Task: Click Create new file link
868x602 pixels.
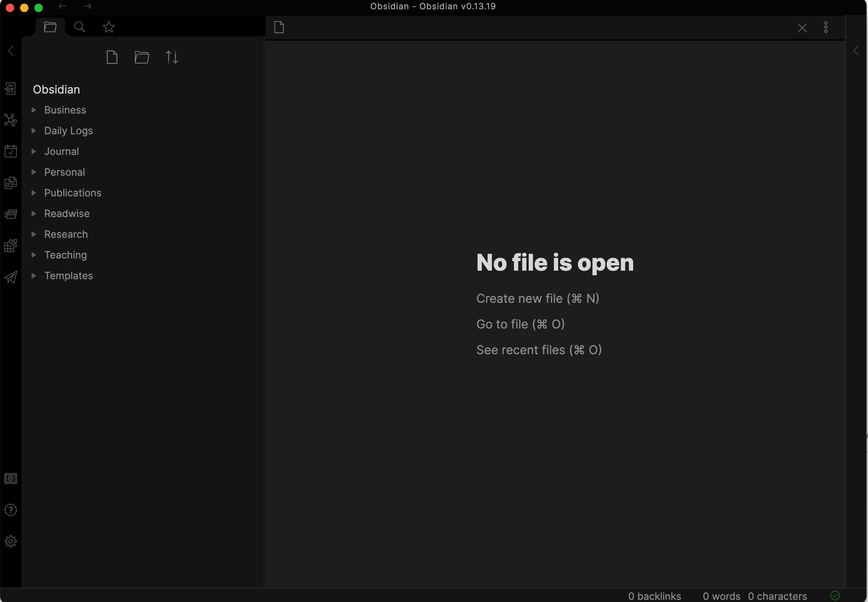Action: [537, 299]
